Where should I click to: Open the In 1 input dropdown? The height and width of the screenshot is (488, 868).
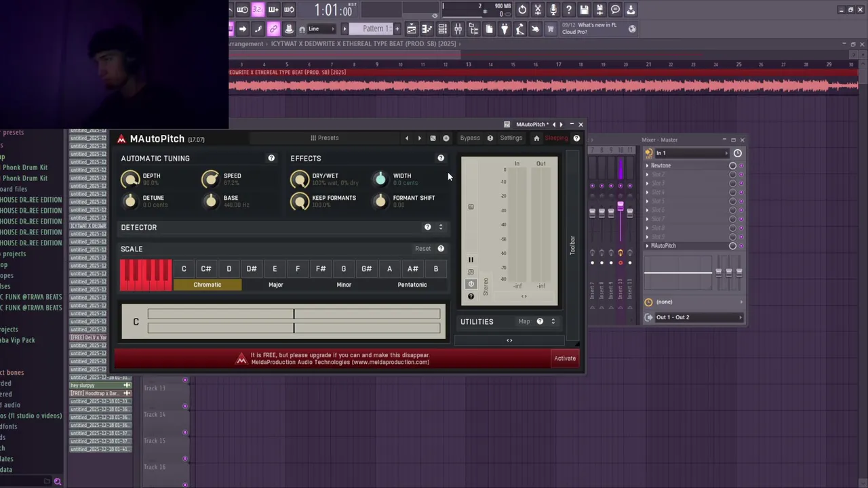[x=692, y=153]
